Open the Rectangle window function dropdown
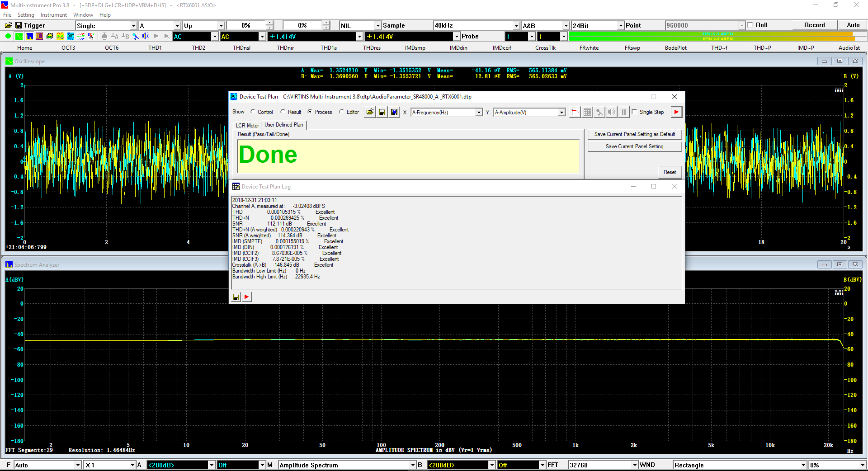This screenshot has width=868, height=471. 740,465
